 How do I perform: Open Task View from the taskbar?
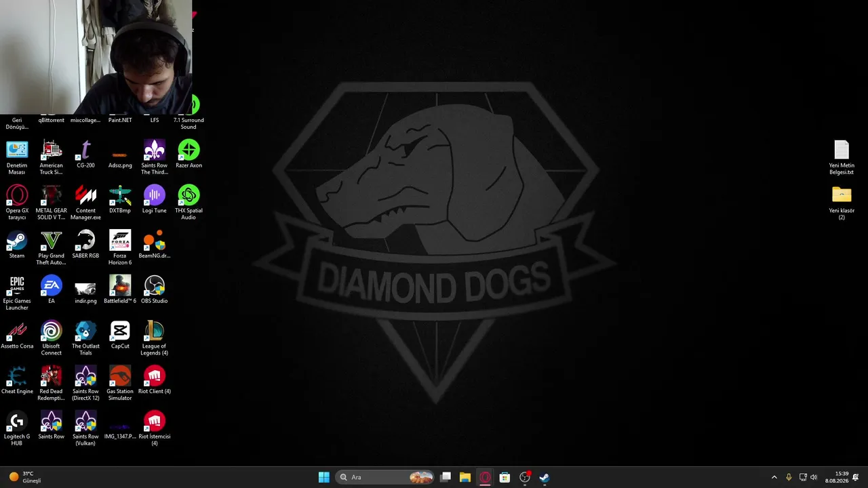pyautogui.click(x=446, y=477)
